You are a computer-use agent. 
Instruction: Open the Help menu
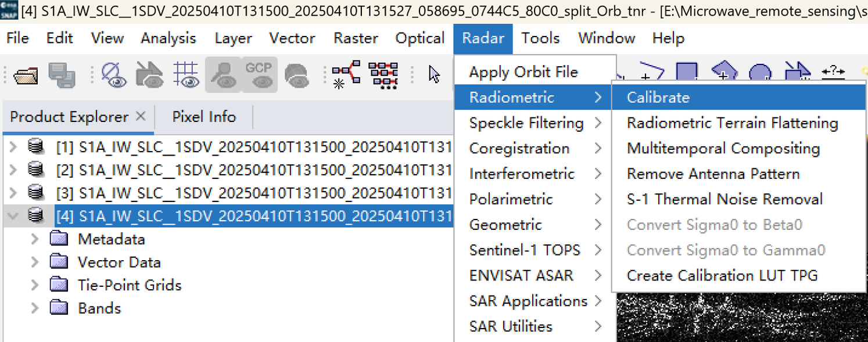(668, 38)
